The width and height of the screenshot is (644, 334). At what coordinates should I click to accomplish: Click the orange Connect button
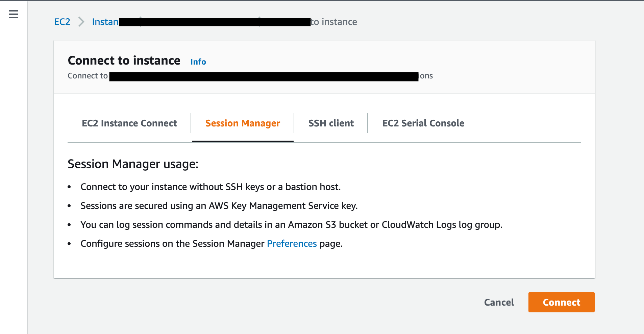pos(561,302)
